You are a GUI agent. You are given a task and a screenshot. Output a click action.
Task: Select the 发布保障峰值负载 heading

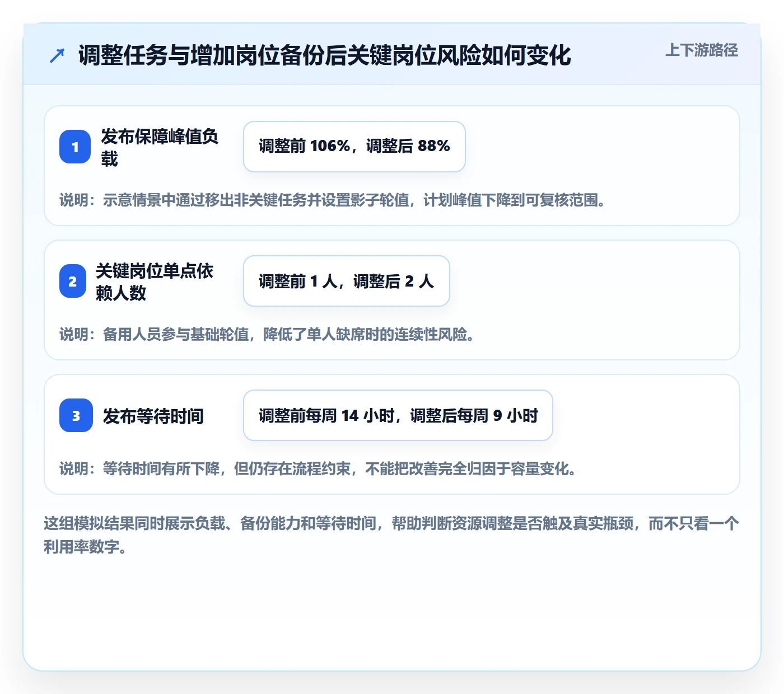(x=160, y=147)
